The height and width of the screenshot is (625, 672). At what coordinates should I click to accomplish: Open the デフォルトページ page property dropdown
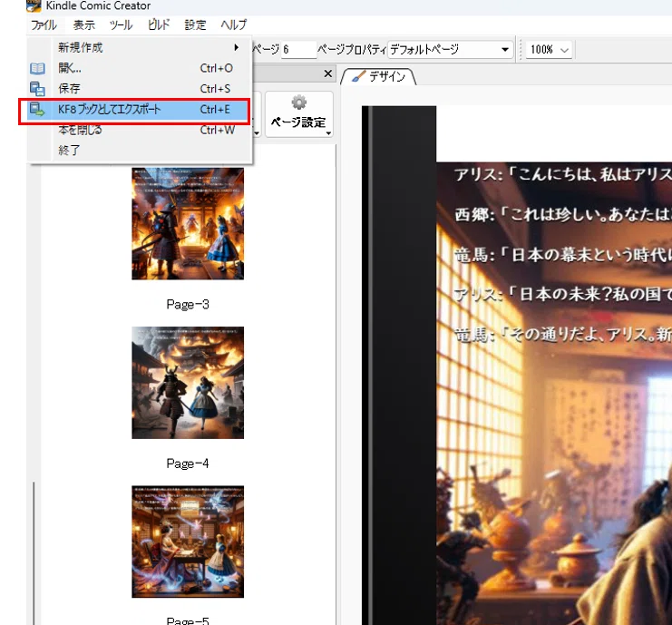pyautogui.click(x=450, y=49)
